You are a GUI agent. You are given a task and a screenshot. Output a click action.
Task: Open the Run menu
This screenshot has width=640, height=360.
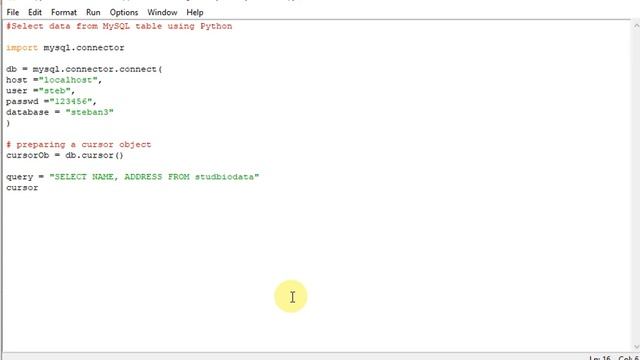pos(93,12)
